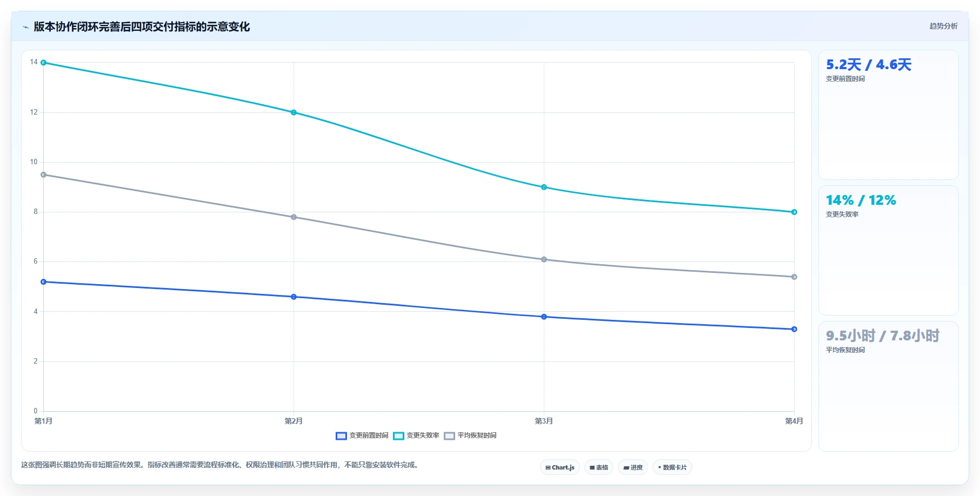Click the 变更前置时间 point at 第2月
Screen dimensions: 980x496
coord(294,297)
